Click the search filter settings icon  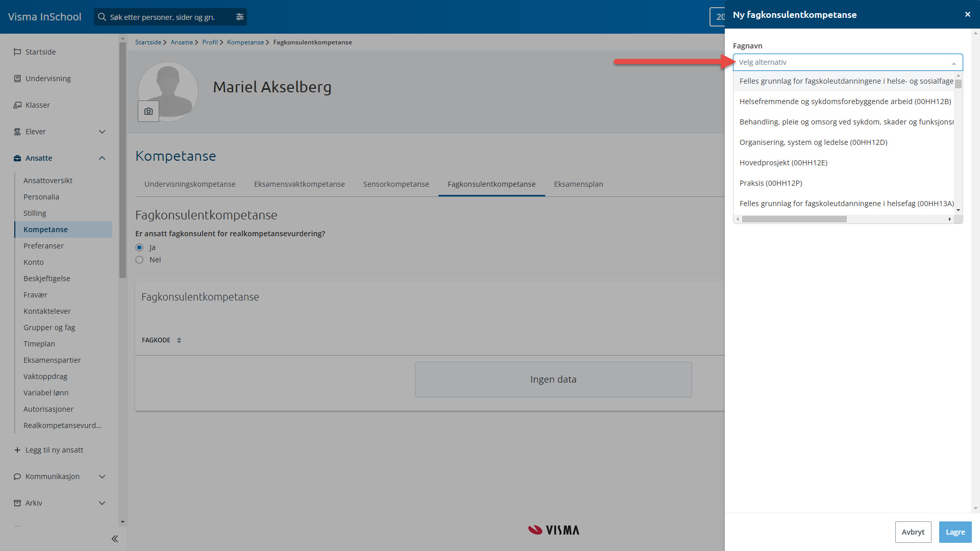[x=239, y=17]
